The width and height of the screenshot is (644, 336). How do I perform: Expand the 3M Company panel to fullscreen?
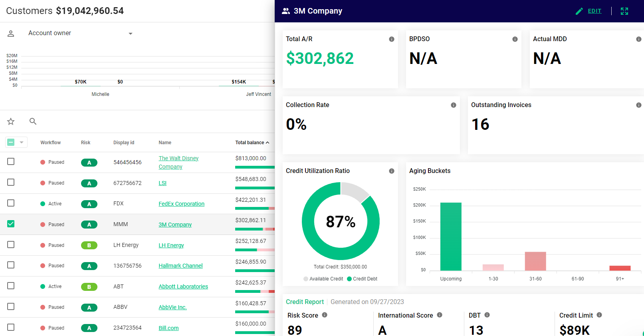pyautogui.click(x=624, y=11)
